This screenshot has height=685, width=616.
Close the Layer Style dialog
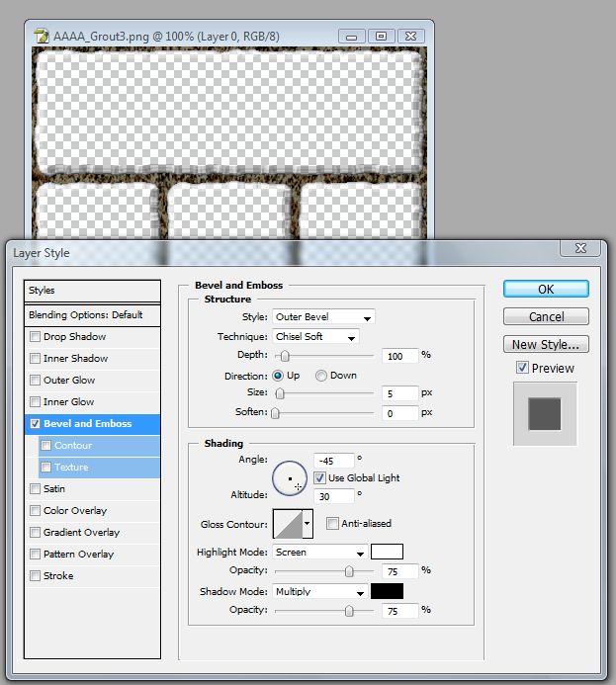coord(579,249)
